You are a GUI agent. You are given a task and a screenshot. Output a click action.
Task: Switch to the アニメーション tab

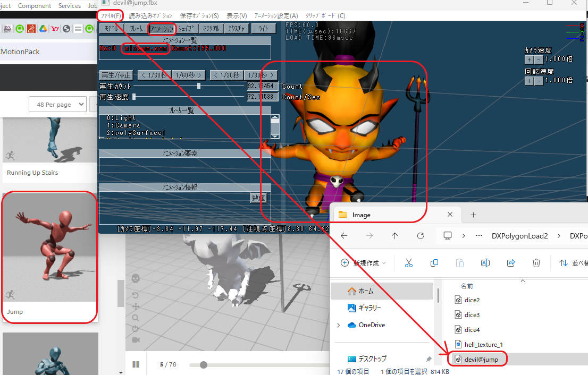click(162, 29)
